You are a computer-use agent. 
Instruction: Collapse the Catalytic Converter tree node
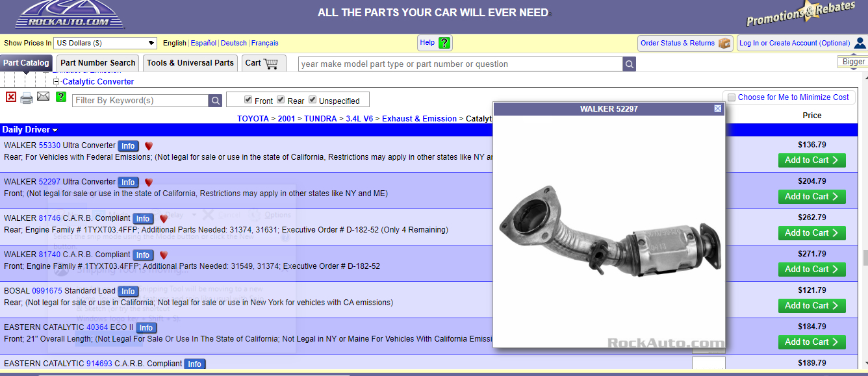pyautogui.click(x=56, y=82)
